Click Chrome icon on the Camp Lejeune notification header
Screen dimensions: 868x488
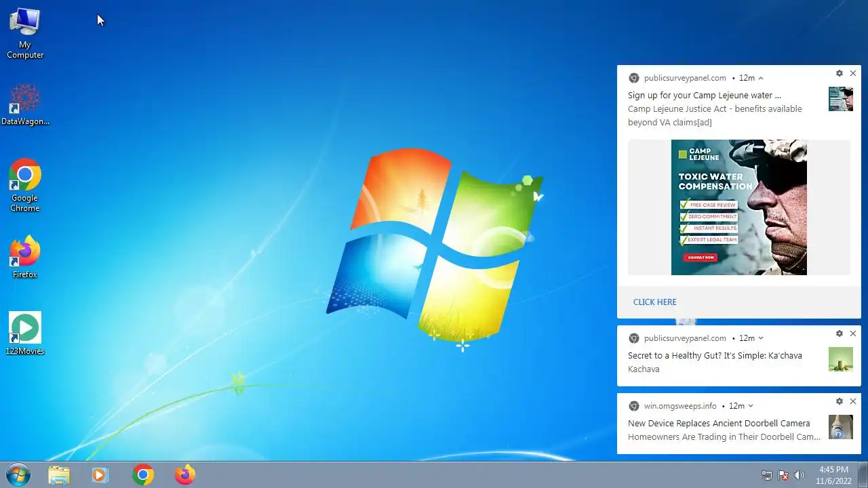[x=634, y=78]
